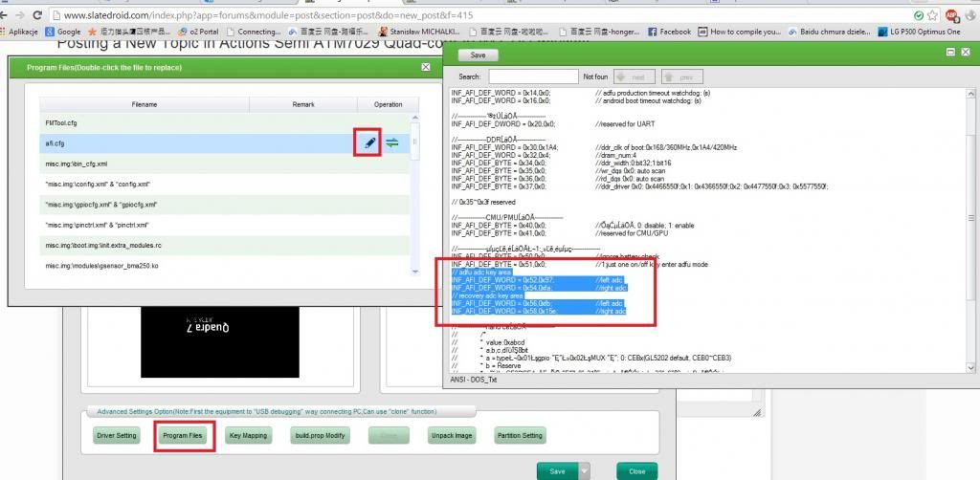Viewport: 980px width, 480px height.
Task: Click the pencil edit icon for afi.cfg
Action: pyautogui.click(x=369, y=142)
